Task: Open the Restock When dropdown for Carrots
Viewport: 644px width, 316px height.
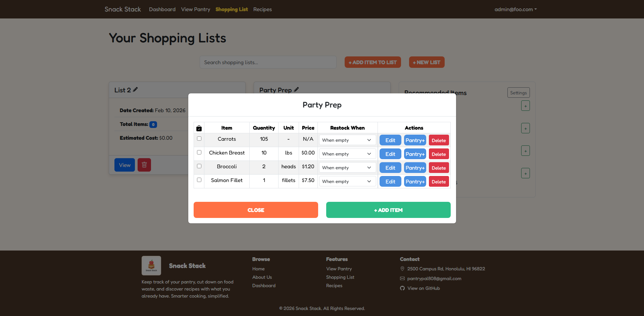Action: 347,140
